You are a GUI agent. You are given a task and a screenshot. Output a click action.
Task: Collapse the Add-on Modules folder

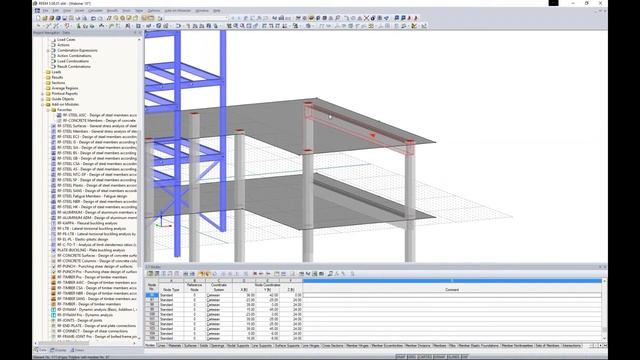pos(42,104)
